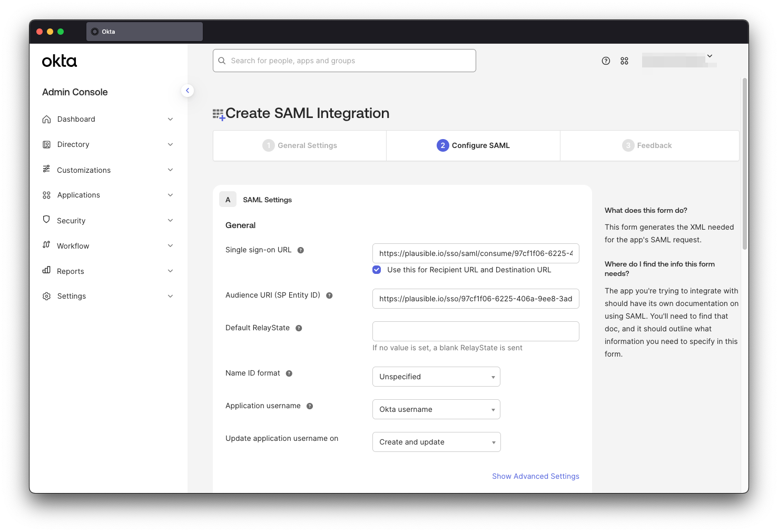Select the Security shield icon
This screenshot has height=532, width=778.
pyautogui.click(x=46, y=220)
